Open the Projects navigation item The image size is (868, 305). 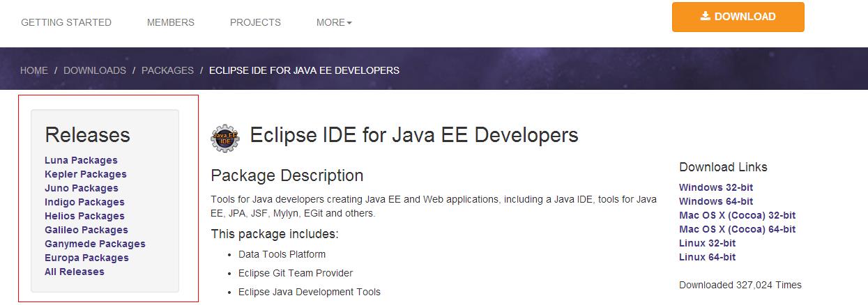255,22
